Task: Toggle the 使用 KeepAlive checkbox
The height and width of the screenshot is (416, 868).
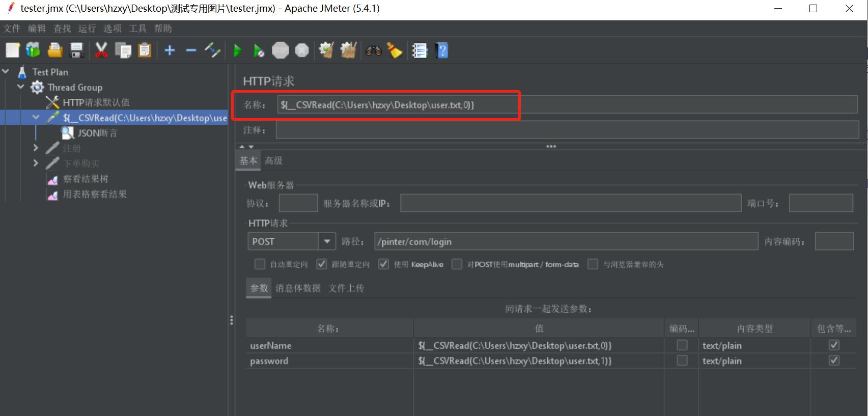Action: click(383, 264)
